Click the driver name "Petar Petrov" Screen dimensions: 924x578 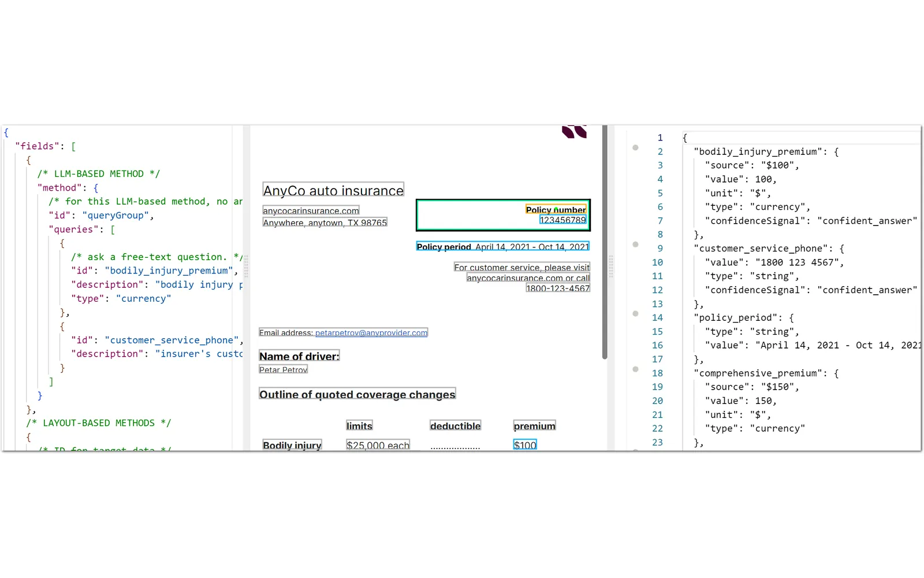click(x=284, y=370)
